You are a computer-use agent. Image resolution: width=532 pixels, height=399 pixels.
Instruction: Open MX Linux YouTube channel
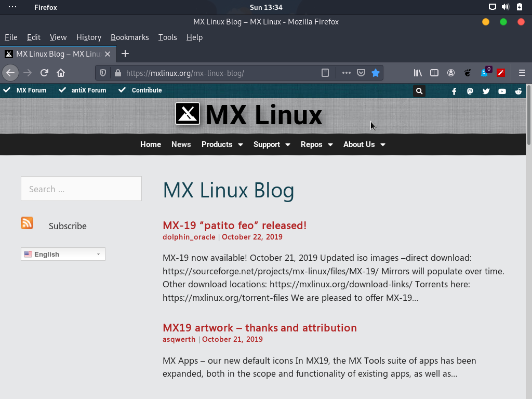(x=502, y=91)
